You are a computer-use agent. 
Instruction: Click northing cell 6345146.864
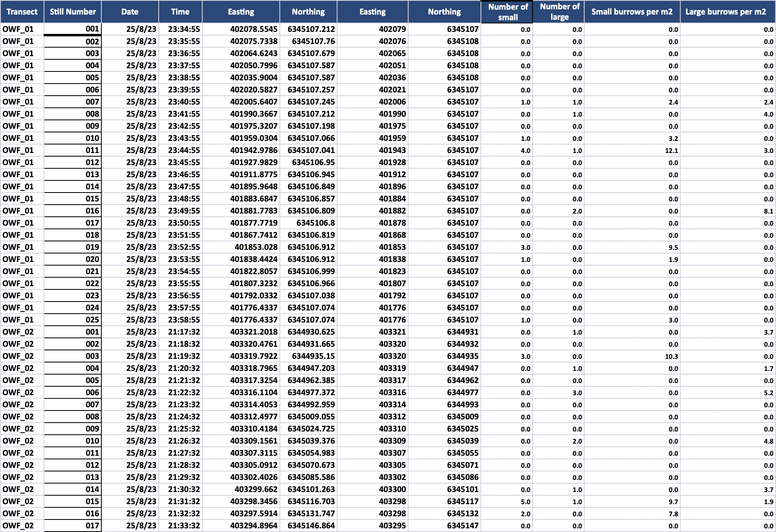pos(308,526)
